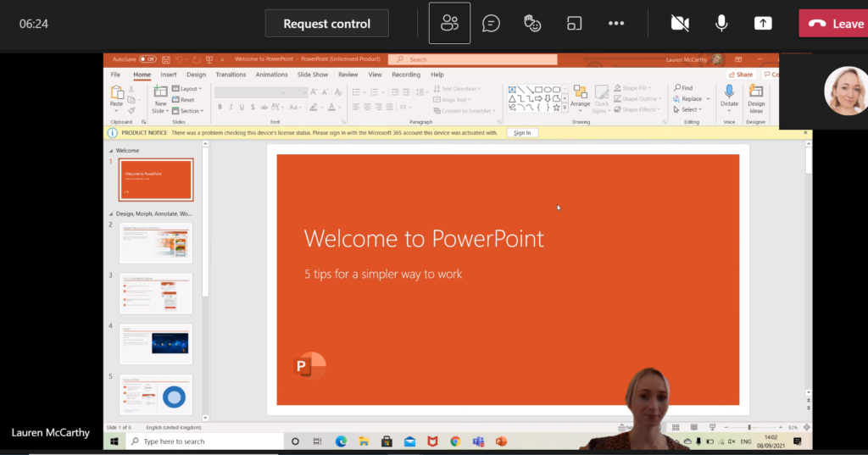
Task: Click the Arrange tool in Drawing group
Action: click(x=580, y=97)
